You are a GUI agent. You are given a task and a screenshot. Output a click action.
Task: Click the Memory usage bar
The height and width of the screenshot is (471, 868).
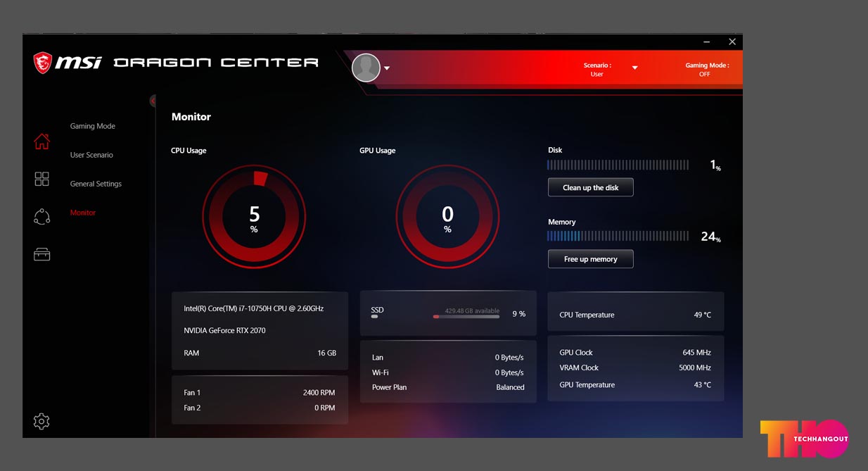pyautogui.click(x=618, y=236)
